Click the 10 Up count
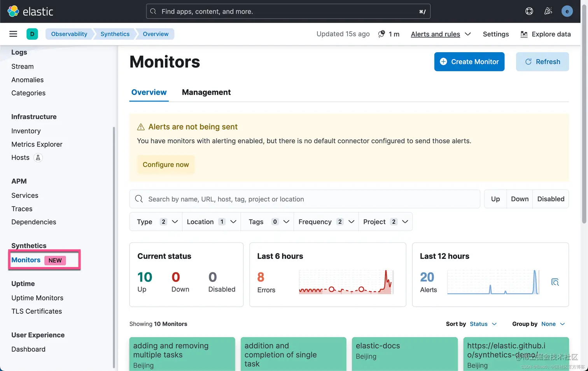588x371 pixels. point(145,277)
